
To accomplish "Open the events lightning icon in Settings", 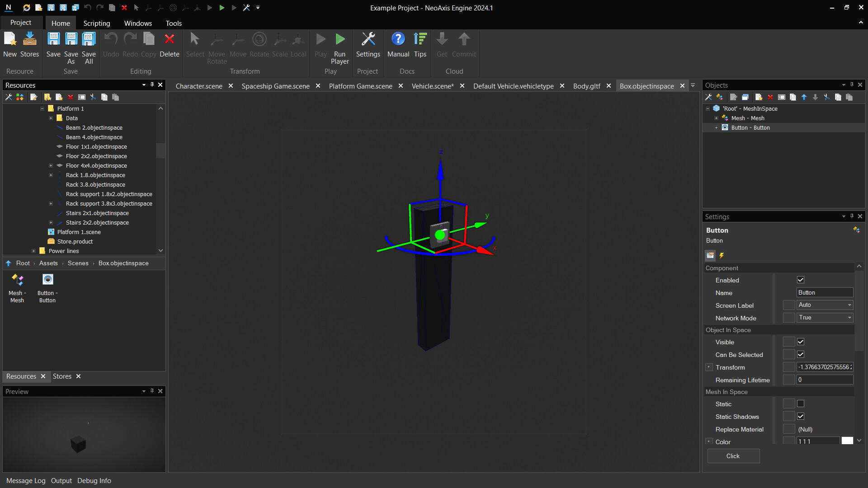I will pyautogui.click(x=722, y=256).
